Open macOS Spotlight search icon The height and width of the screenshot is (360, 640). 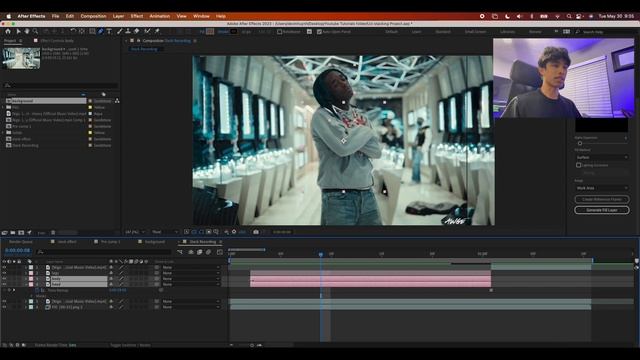[569, 16]
